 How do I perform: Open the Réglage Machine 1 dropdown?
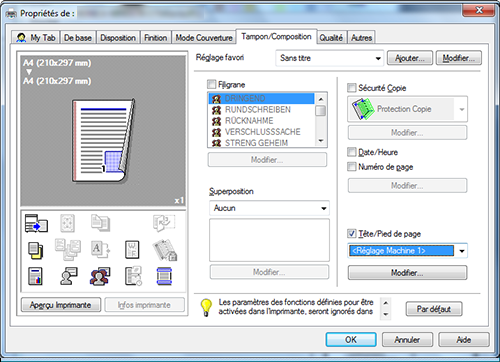[x=407, y=251]
